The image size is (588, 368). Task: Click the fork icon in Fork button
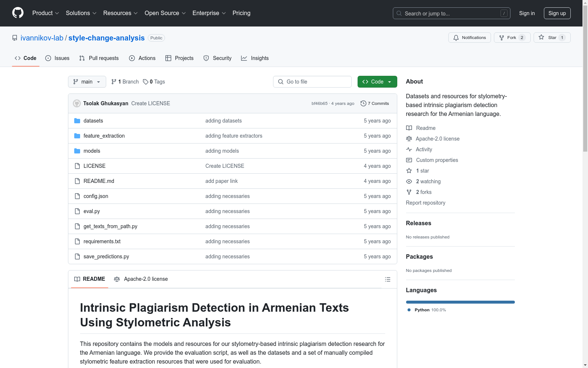click(502, 38)
